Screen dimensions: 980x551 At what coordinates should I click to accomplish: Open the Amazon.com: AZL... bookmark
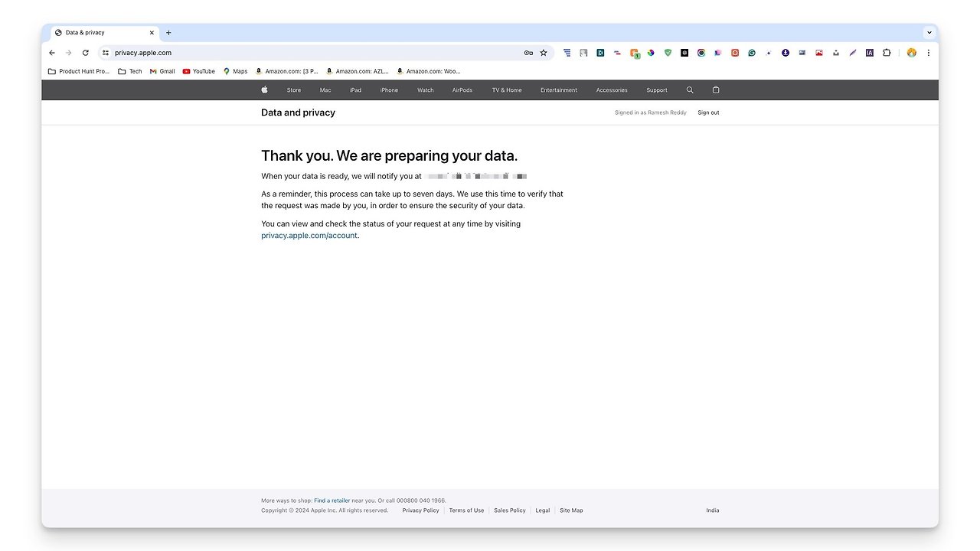tap(358, 71)
